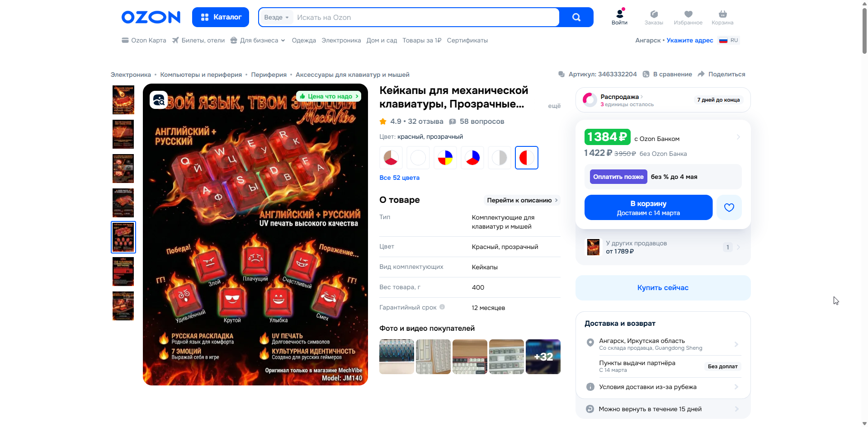Expand the Для бизнеса menu
The height and width of the screenshot is (427, 868).
[x=258, y=40]
